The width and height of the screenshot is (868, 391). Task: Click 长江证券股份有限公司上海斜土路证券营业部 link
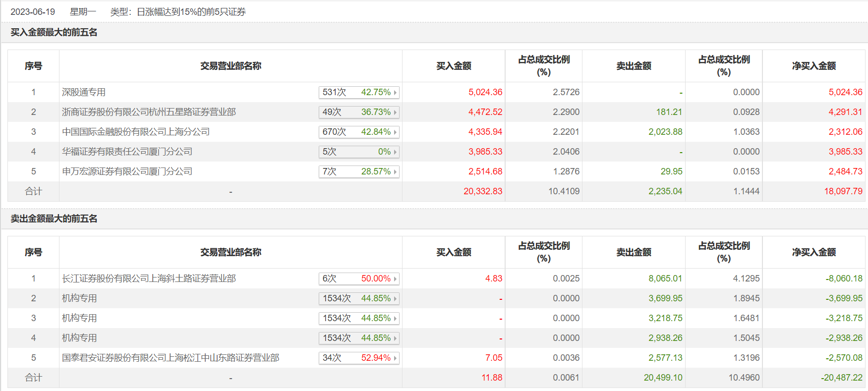click(149, 279)
